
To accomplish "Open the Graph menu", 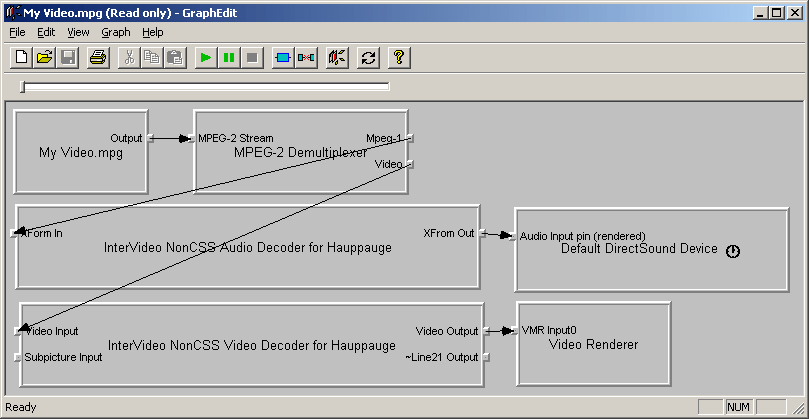I will [116, 33].
